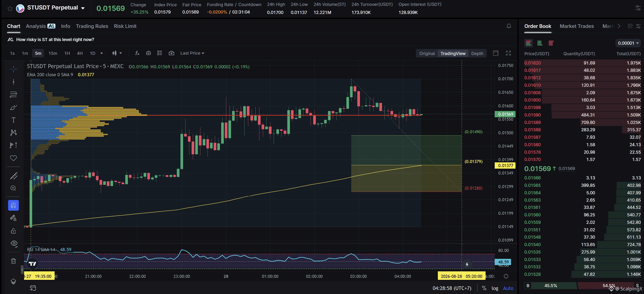
Task: Select the 15m timeframe
Action: tap(53, 53)
